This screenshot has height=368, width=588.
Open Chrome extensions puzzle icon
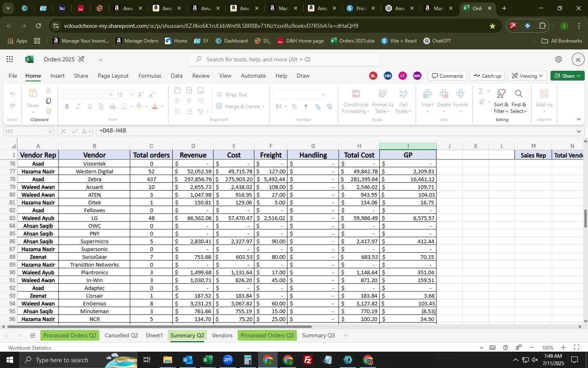[542, 26]
